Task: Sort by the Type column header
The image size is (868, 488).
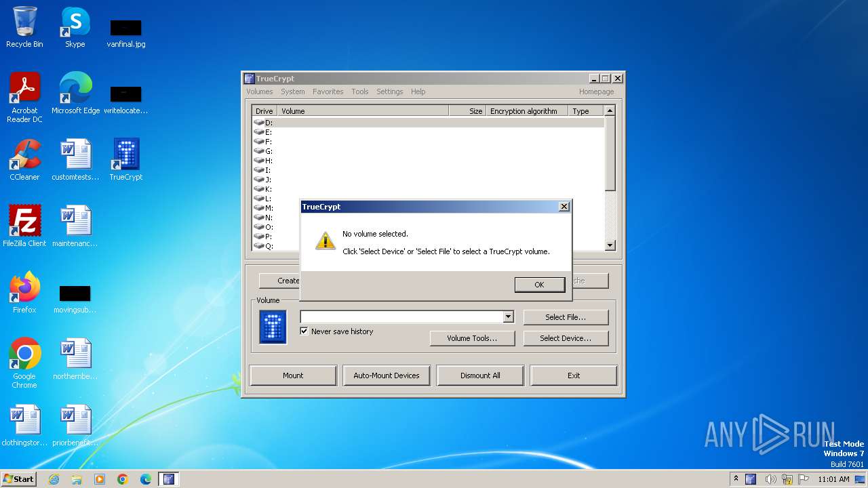Action: (x=586, y=111)
